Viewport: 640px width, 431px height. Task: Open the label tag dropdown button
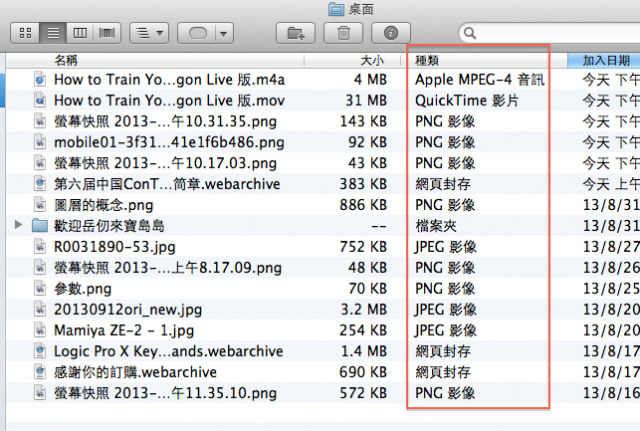pyautogui.click(x=205, y=33)
